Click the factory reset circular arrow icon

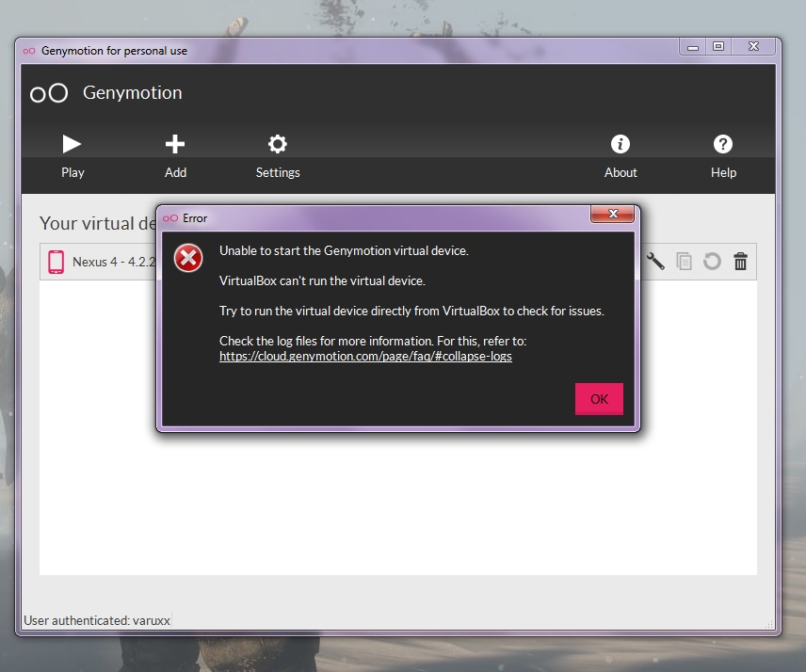pyautogui.click(x=713, y=262)
